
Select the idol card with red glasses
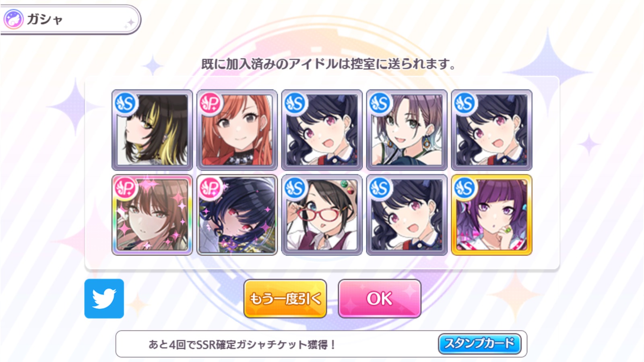[x=322, y=215]
